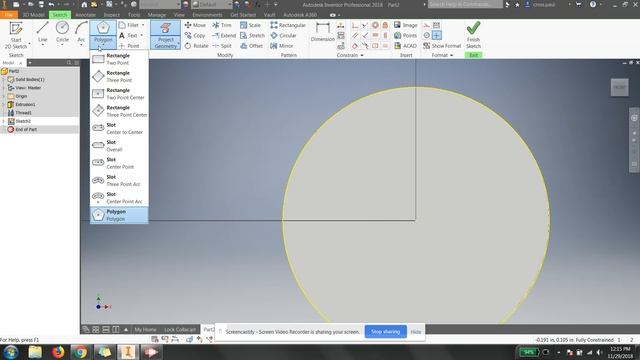Toggle Show Format
640x360 pixels.
coord(442,46)
